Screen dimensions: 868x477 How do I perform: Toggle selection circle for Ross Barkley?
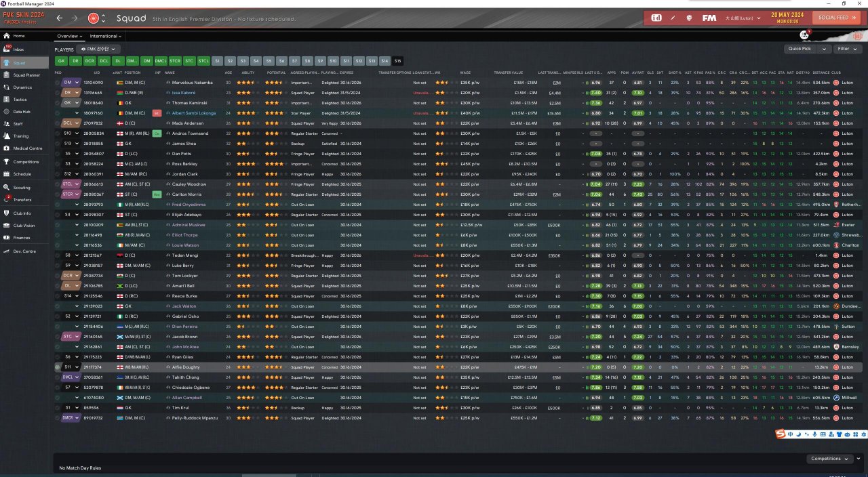(58, 164)
